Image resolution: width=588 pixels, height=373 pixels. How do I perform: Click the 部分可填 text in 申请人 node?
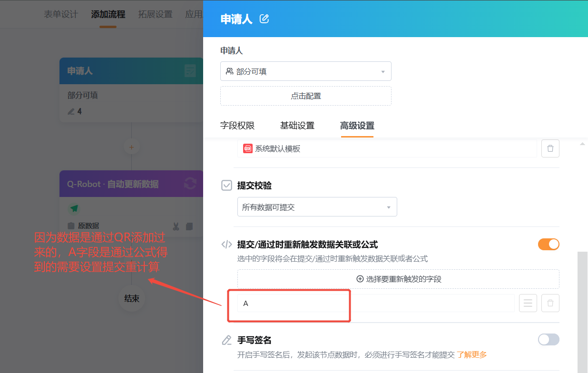coord(83,95)
